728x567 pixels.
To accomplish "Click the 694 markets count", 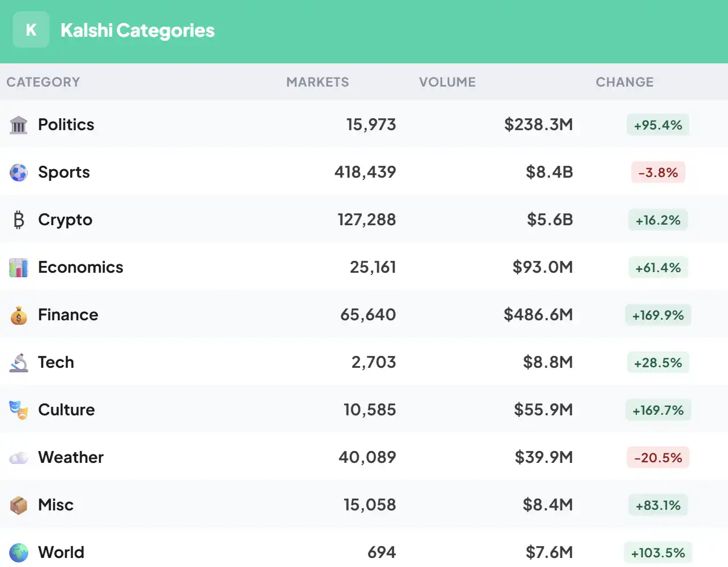I will point(382,552).
